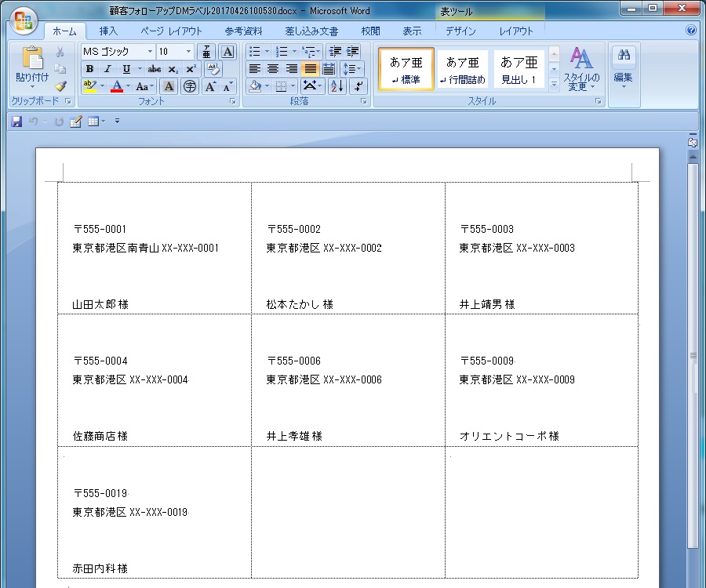Screen dimensions: 706x588
Task: Click the Cut scissors icon
Action: [x=60, y=52]
